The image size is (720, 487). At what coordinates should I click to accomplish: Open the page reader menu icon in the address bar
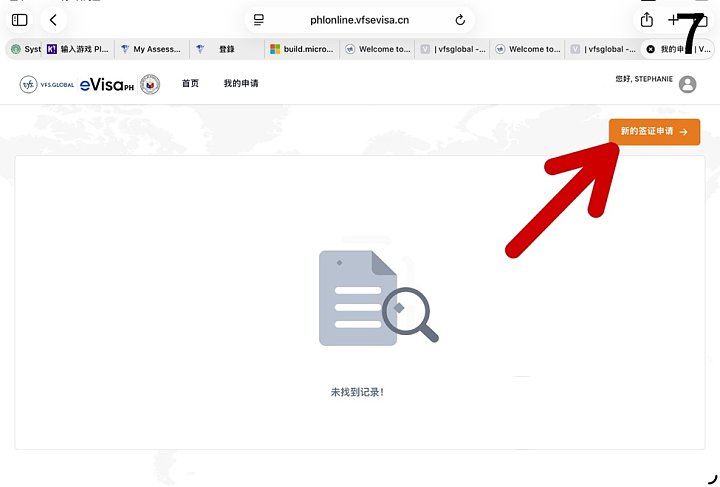[259, 20]
